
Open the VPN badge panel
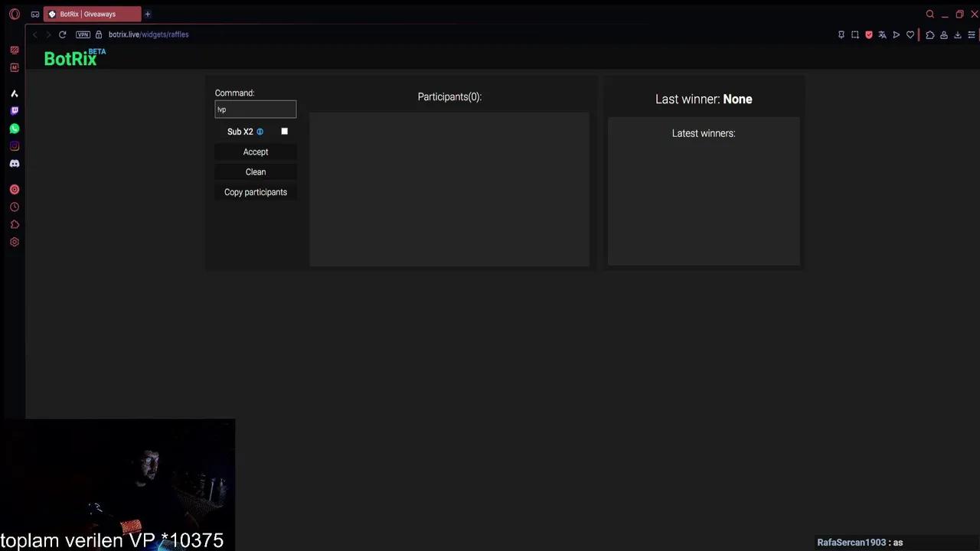click(83, 34)
